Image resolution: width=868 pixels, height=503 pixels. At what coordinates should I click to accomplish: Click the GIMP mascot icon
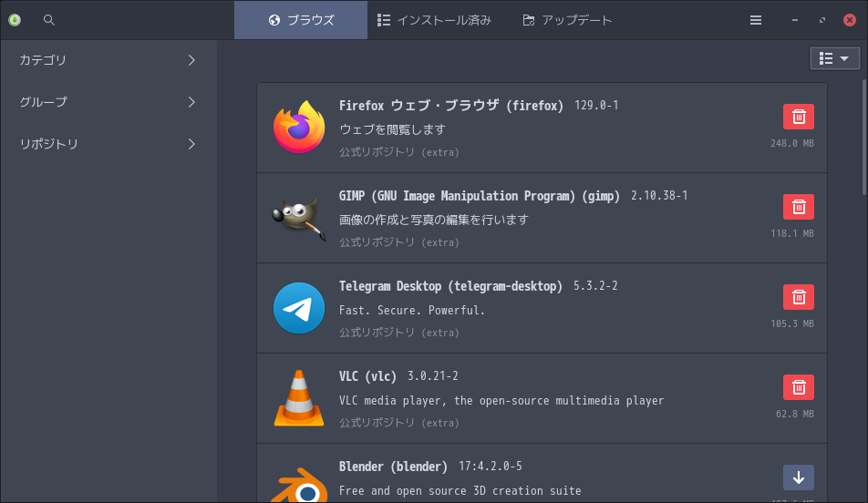coord(299,218)
